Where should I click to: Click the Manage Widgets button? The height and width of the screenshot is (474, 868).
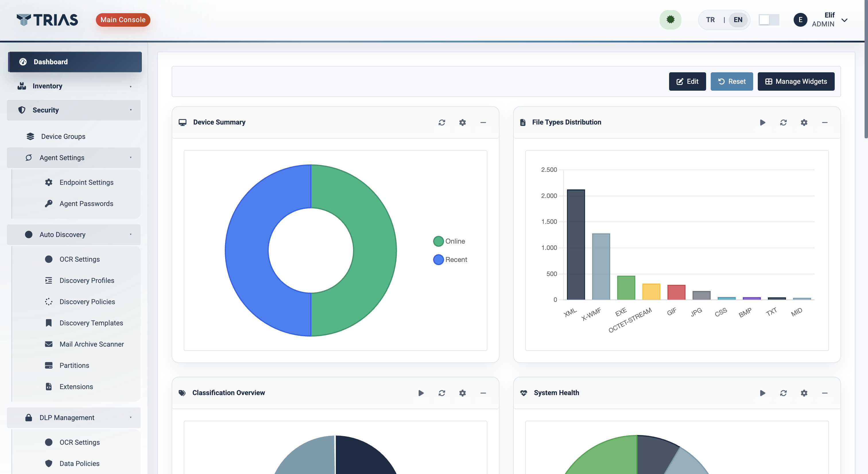(x=796, y=81)
